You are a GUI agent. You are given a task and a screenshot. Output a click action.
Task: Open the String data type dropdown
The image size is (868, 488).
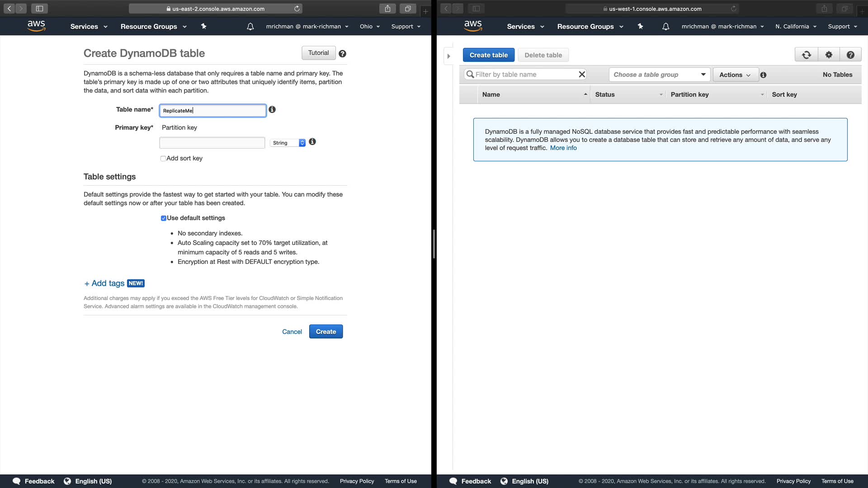tap(288, 143)
